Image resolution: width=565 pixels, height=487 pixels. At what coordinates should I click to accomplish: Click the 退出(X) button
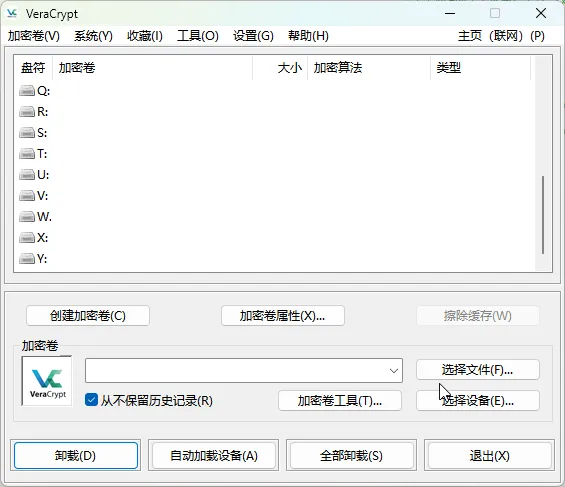point(489,456)
